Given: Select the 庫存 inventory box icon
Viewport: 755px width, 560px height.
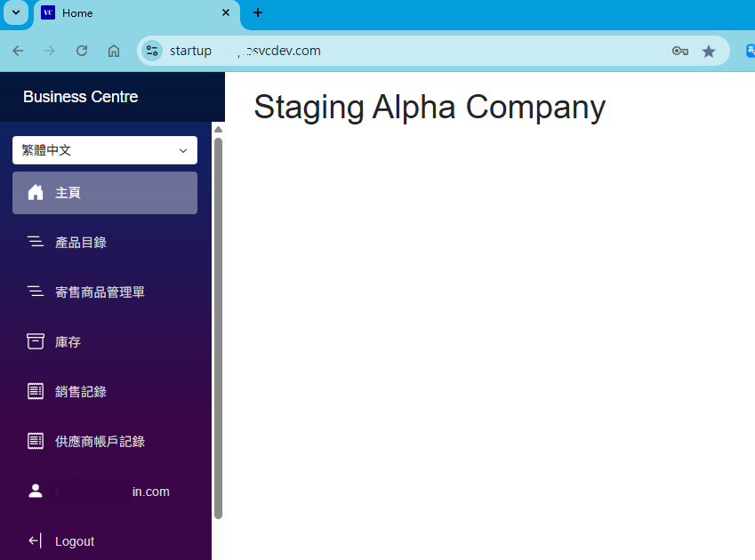Looking at the screenshot, I should 36,341.
